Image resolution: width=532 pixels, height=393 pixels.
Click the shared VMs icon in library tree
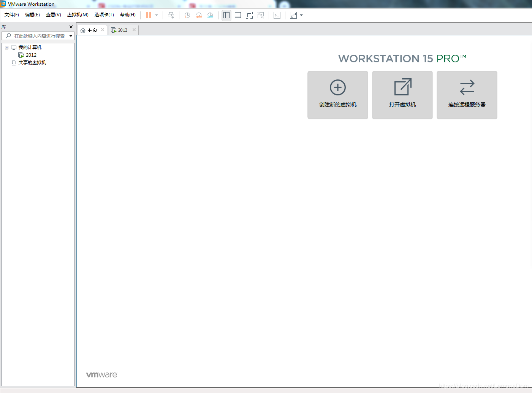coord(14,63)
